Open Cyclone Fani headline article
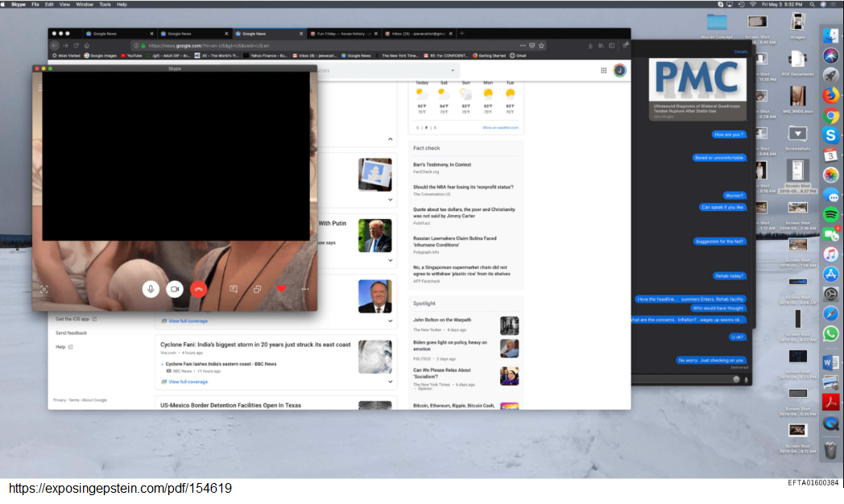The height and width of the screenshot is (504, 844). click(255, 345)
